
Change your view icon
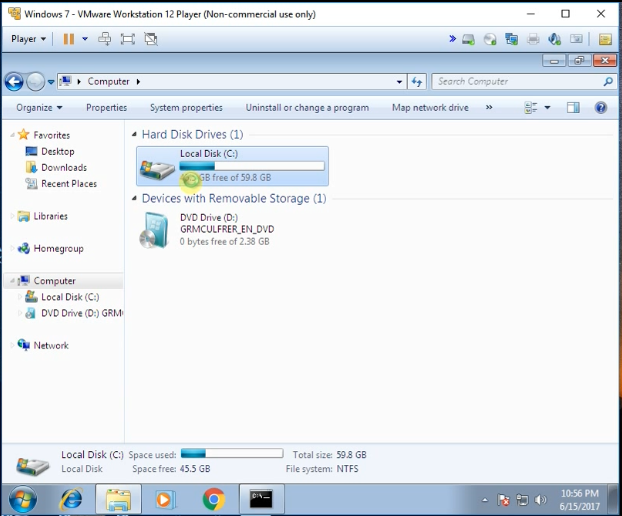(x=531, y=107)
